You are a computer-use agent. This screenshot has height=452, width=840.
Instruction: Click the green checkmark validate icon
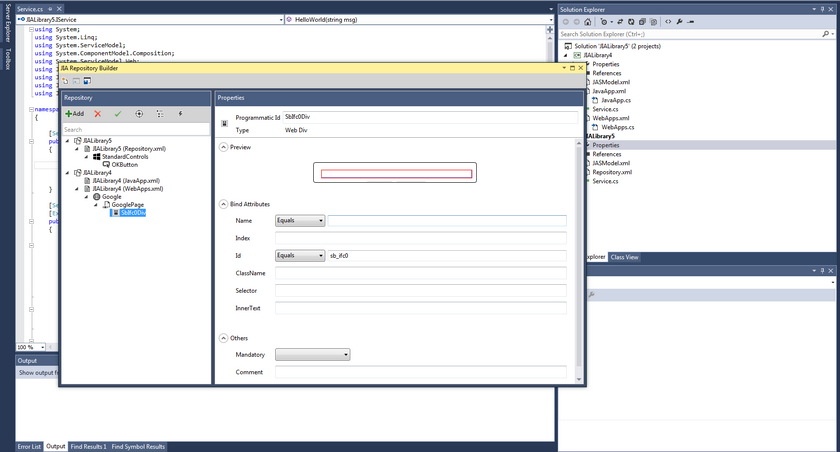click(118, 114)
